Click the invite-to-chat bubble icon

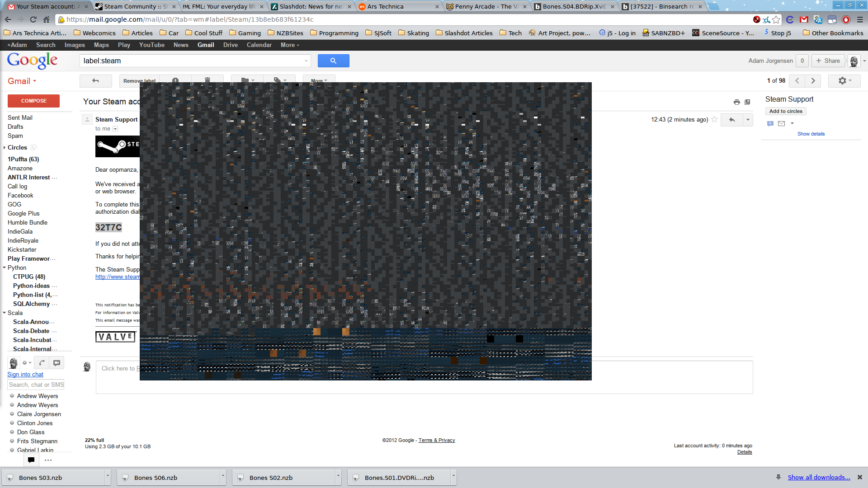pyautogui.click(x=770, y=123)
